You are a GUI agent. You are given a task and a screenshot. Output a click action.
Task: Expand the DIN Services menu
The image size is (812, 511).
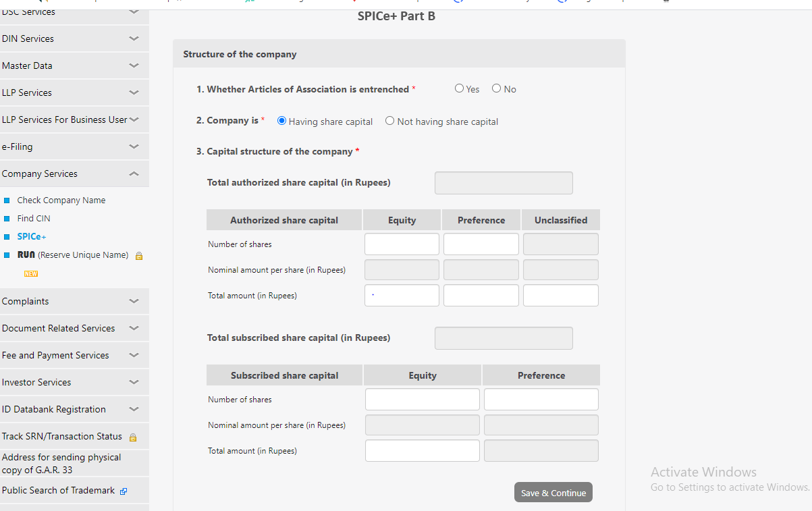click(x=134, y=38)
